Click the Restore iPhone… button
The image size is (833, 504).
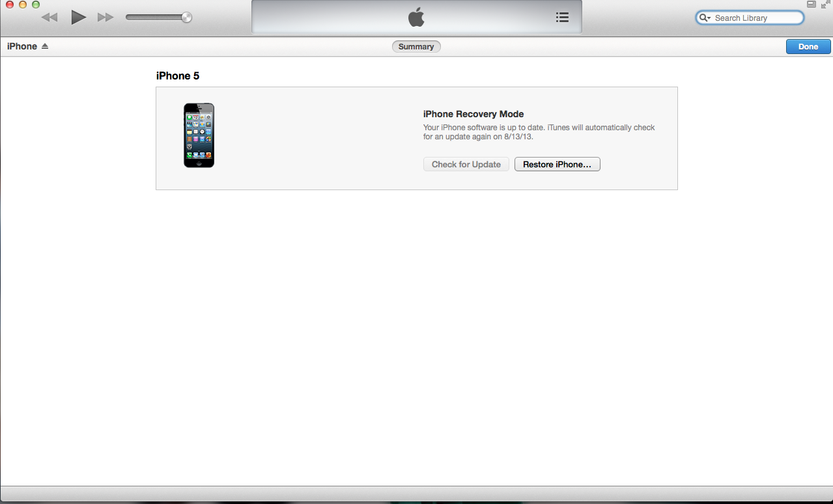557,165
